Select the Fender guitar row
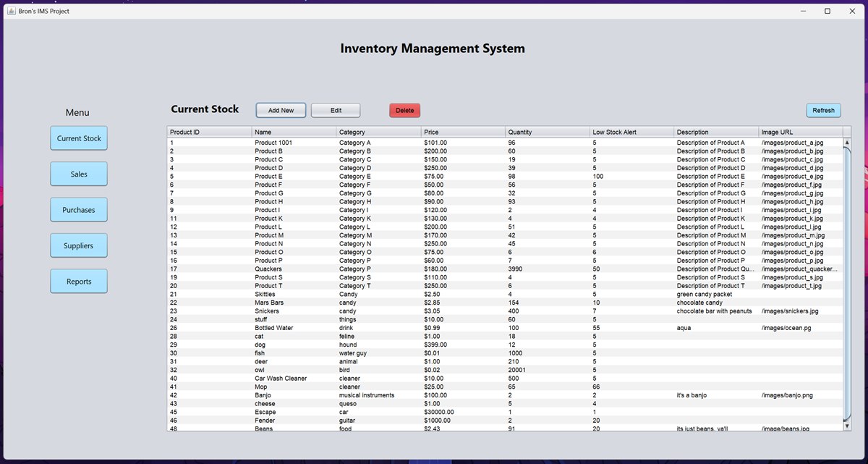Image resolution: width=868 pixels, height=464 pixels. pyautogui.click(x=505, y=420)
